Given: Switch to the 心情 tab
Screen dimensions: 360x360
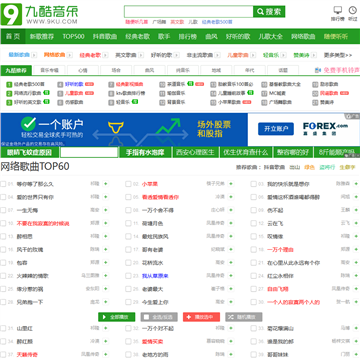Looking at the screenshot, I should click(x=83, y=70).
